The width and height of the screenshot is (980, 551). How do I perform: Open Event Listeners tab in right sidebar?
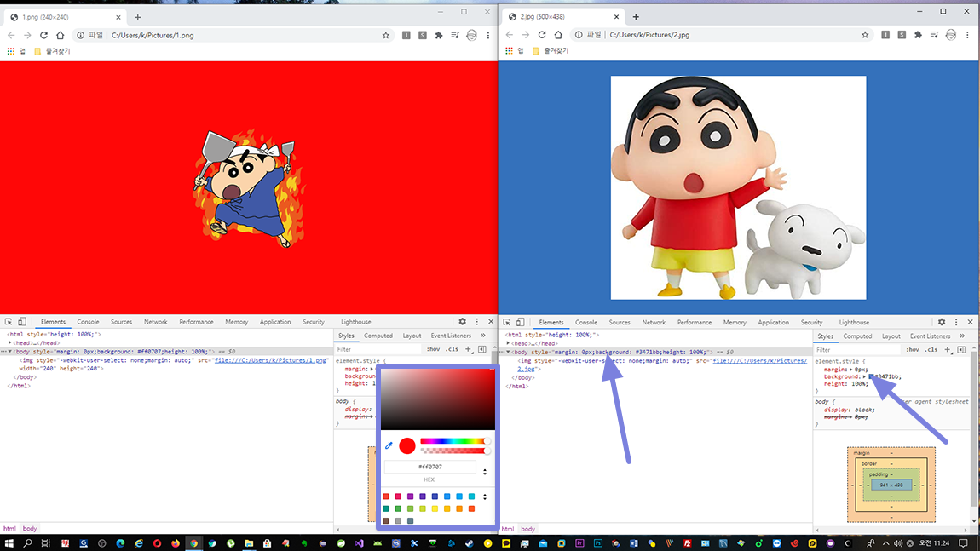click(930, 336)
